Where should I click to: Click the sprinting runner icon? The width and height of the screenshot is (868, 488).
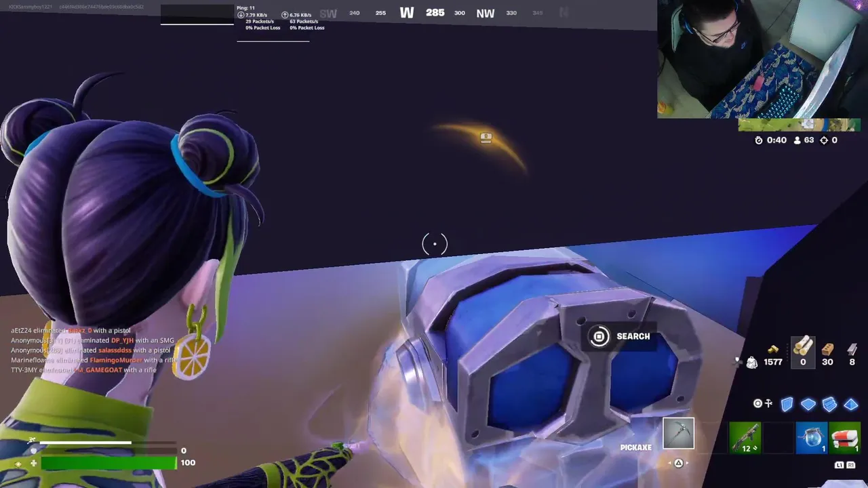click(31, 441)
